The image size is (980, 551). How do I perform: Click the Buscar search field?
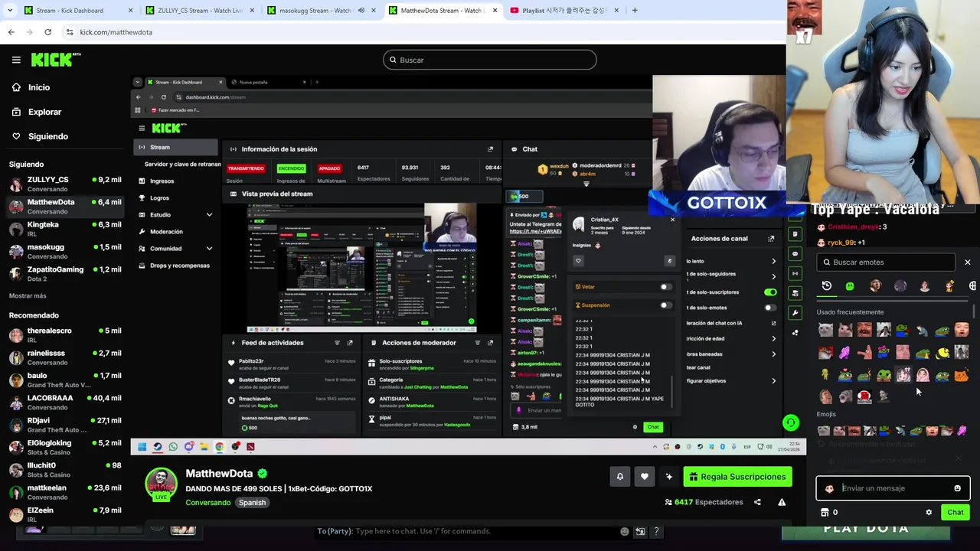tap(490, 60)
